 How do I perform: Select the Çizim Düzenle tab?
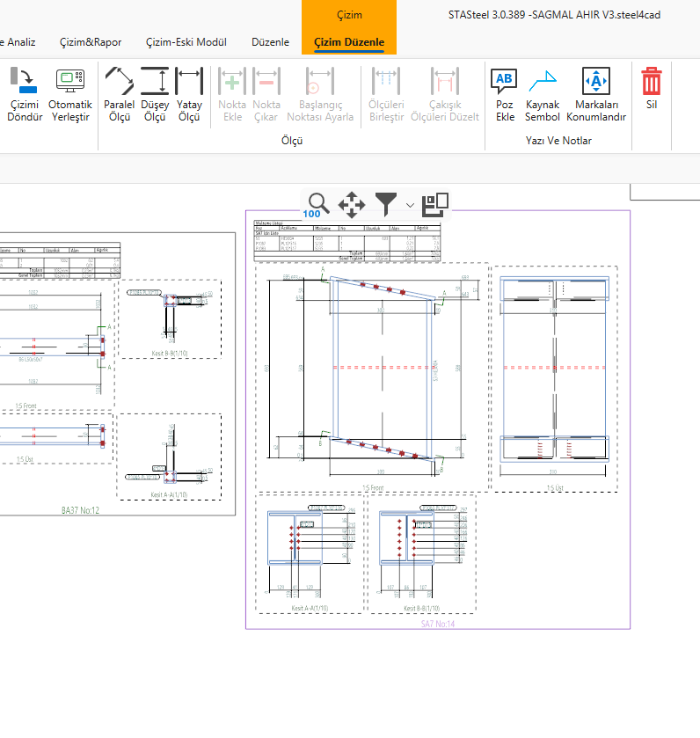[x=349, y=42]
